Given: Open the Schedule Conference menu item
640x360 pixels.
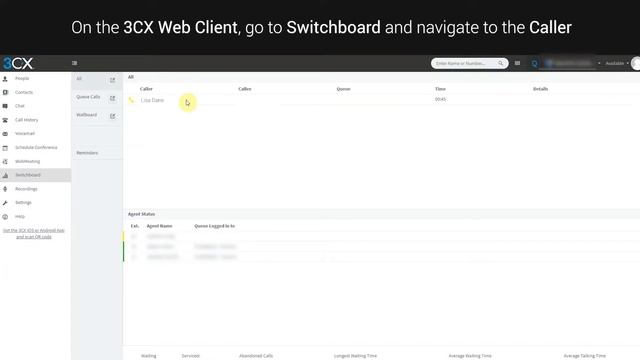Looking at the screenshot, I should [35, 147].
